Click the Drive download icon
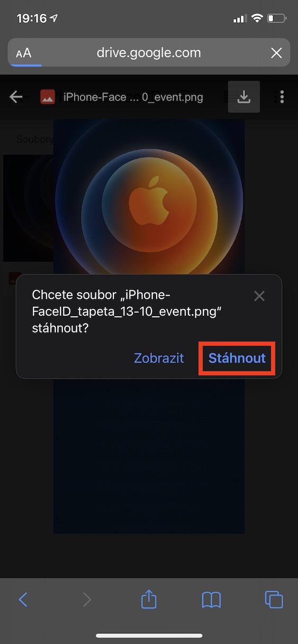 244,97
